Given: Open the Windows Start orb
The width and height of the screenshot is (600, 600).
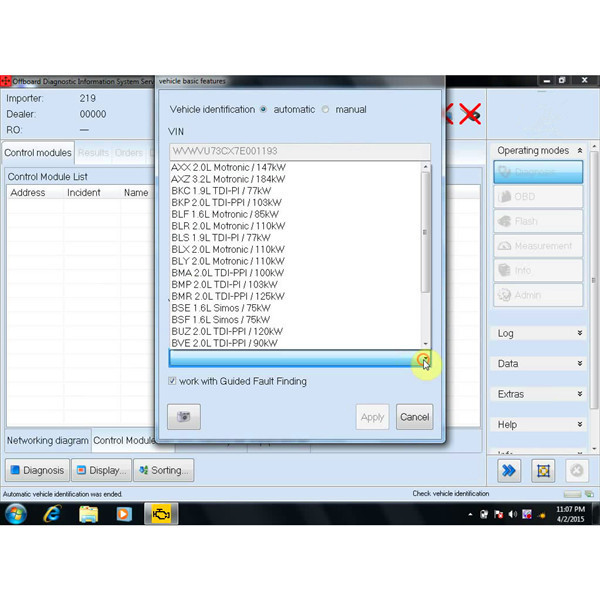Looking at the screenshot, I should coord(16,514).
